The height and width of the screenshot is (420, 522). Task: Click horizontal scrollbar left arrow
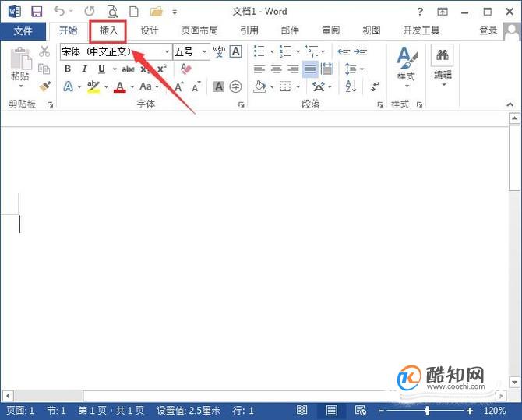8,396
